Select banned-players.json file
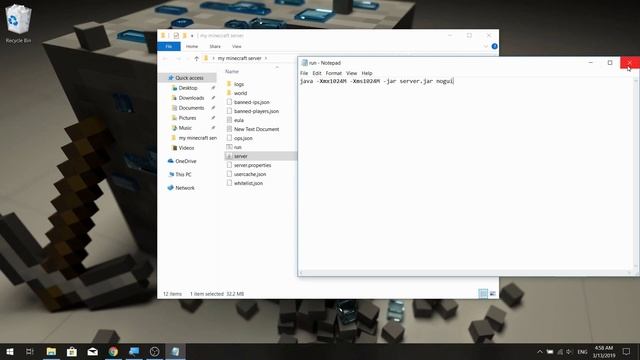This screenshot has height=360, width=640. tap(256, 111)
